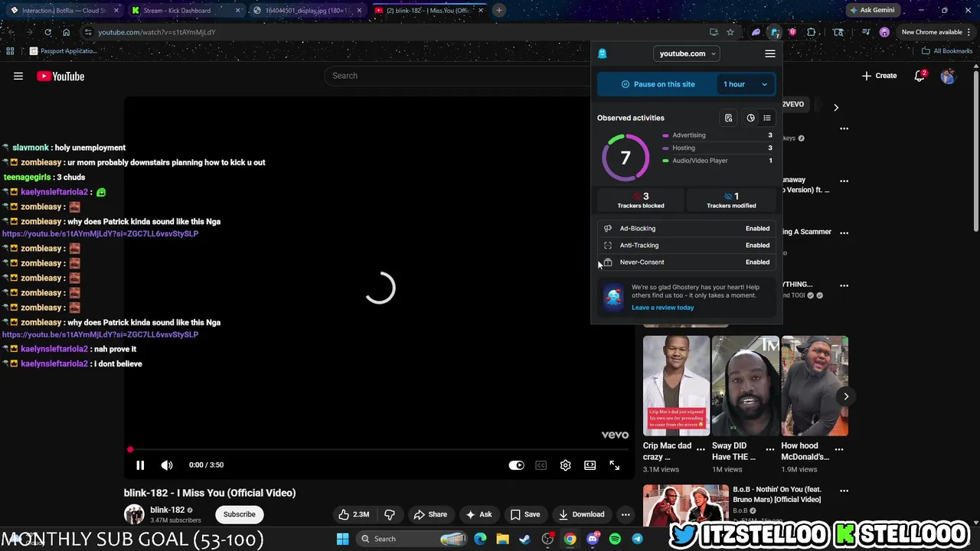Open options for B.o.B Nothin' On You video

click(x=844, y=491)
